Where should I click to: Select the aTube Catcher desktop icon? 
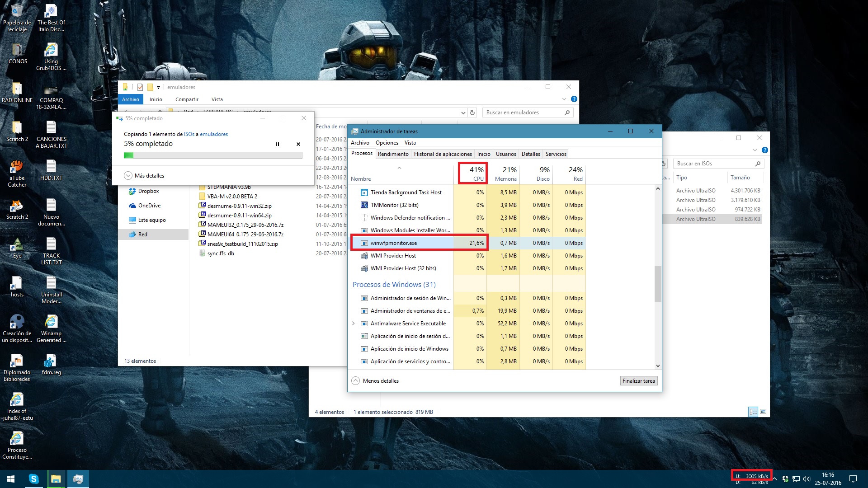[x=17, y=174]
